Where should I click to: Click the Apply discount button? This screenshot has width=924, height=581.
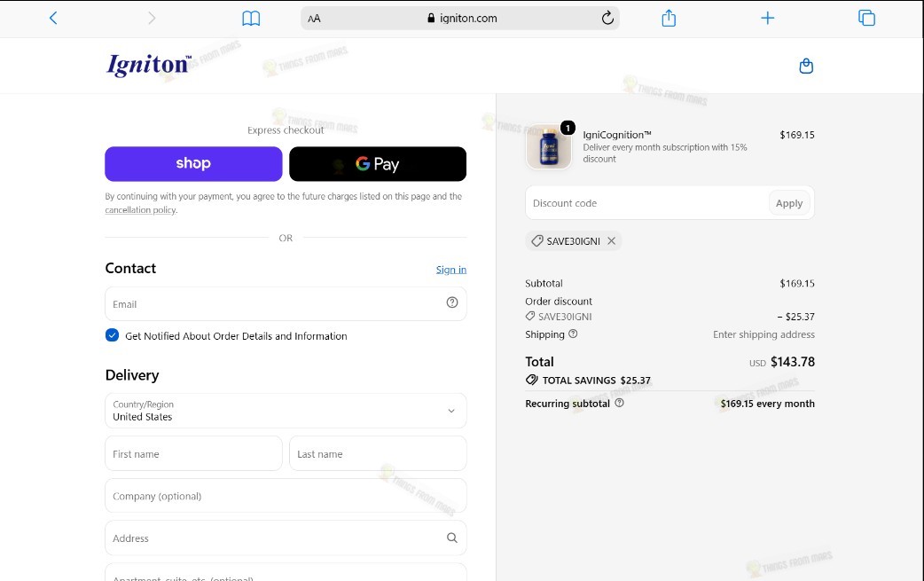789,203
